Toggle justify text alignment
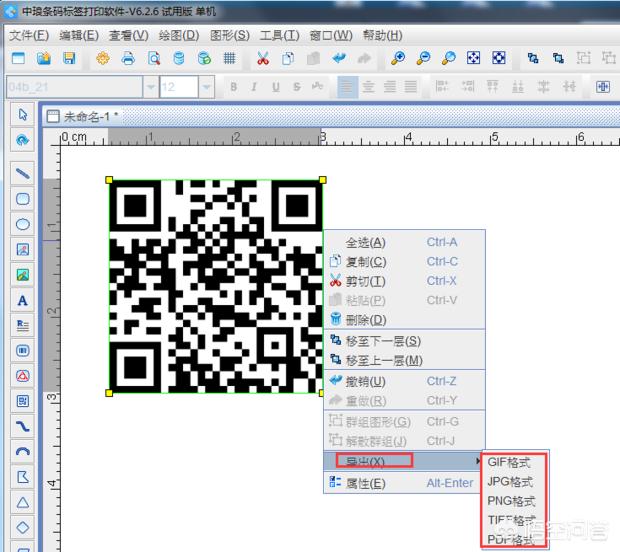 pos(411,87)
